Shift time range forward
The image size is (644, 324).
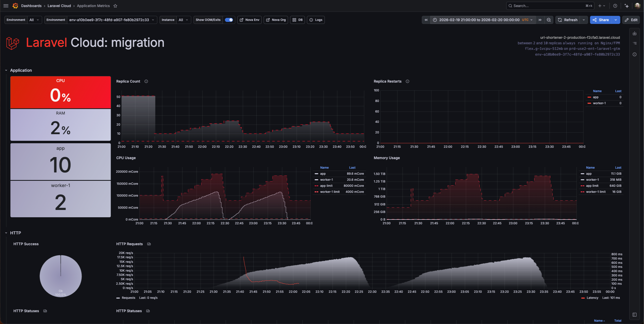pyautogui.click(x=540, y=20)
